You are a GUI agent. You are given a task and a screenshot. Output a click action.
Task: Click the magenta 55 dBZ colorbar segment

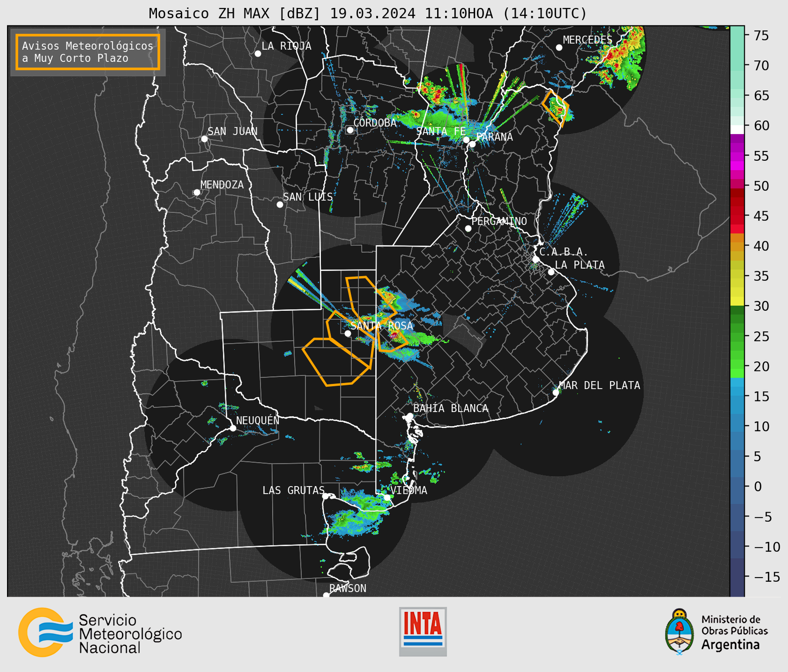click(737, 157)
